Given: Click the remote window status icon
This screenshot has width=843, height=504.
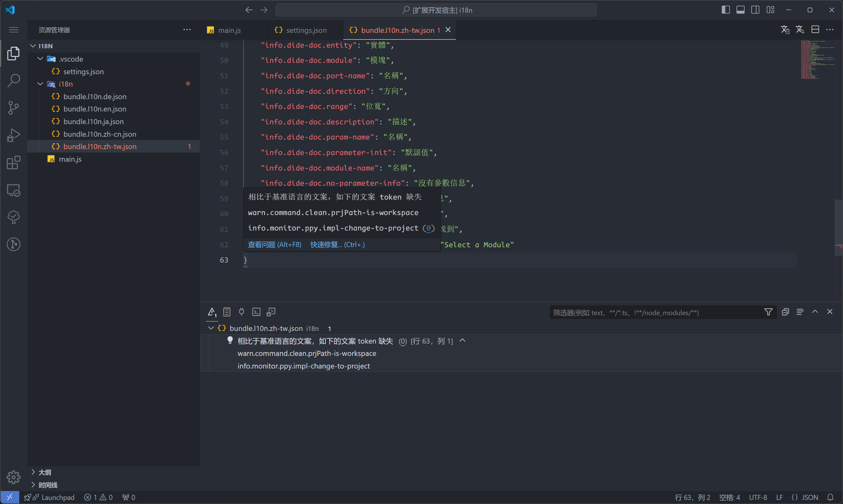Looking at the screenshot, I should [9, 497].
